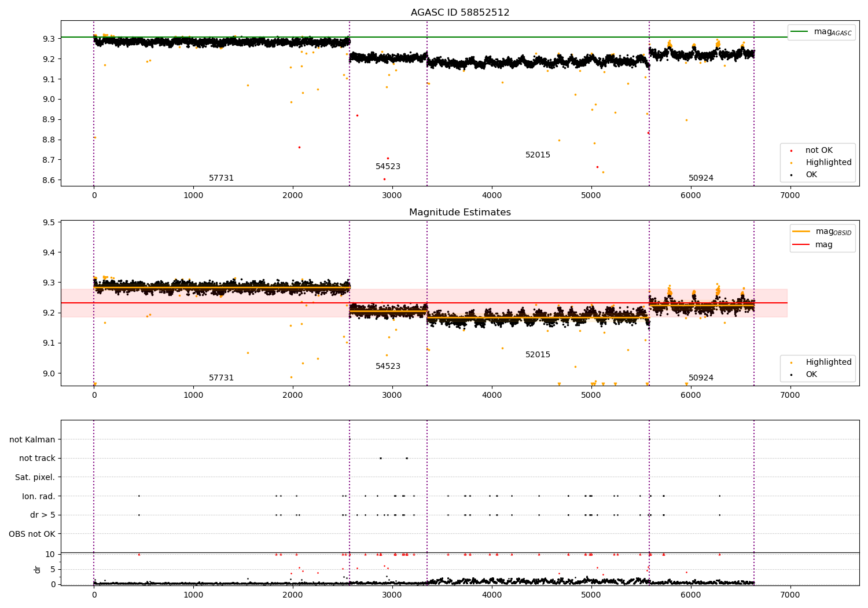Click the 'not OK' legend entry

819,151
